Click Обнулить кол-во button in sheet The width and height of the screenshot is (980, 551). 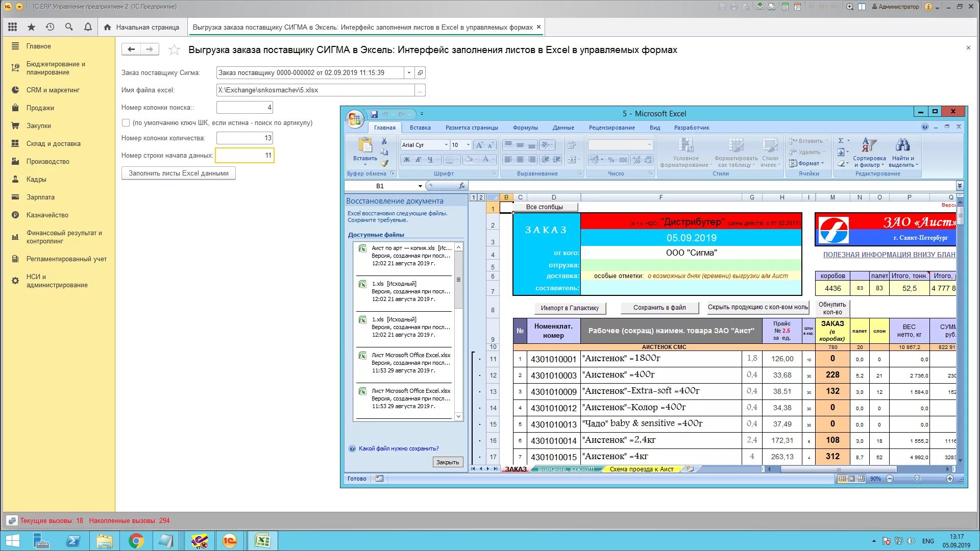pos(832,308)
